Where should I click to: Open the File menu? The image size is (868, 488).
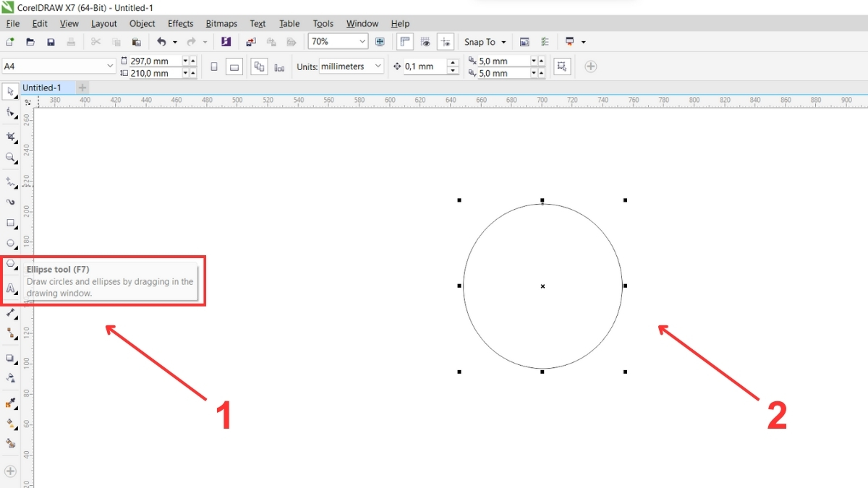click(x=13, y=24)
